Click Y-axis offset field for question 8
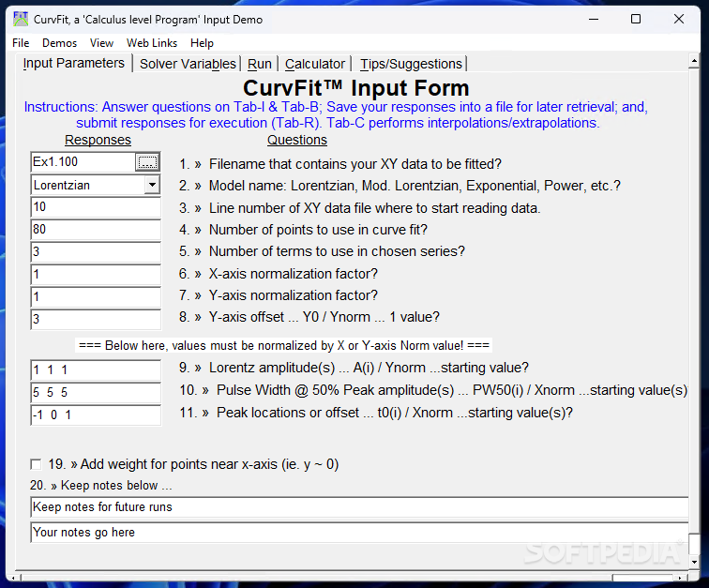Image resolution: width=709 pixels, height=588 pixels. point(96,320)
